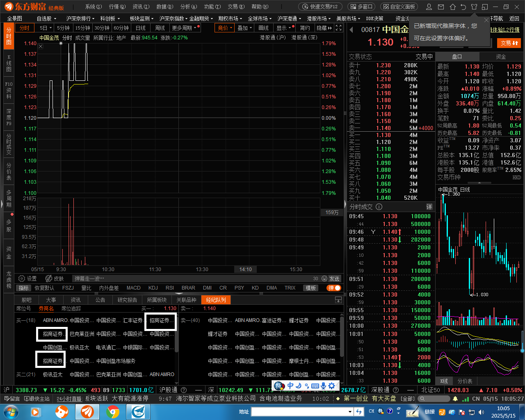Image resolution: width=525 pixels, height=420 pixels.
Task: Toggle 港股通(深) overlay
Action: [304, 37]
